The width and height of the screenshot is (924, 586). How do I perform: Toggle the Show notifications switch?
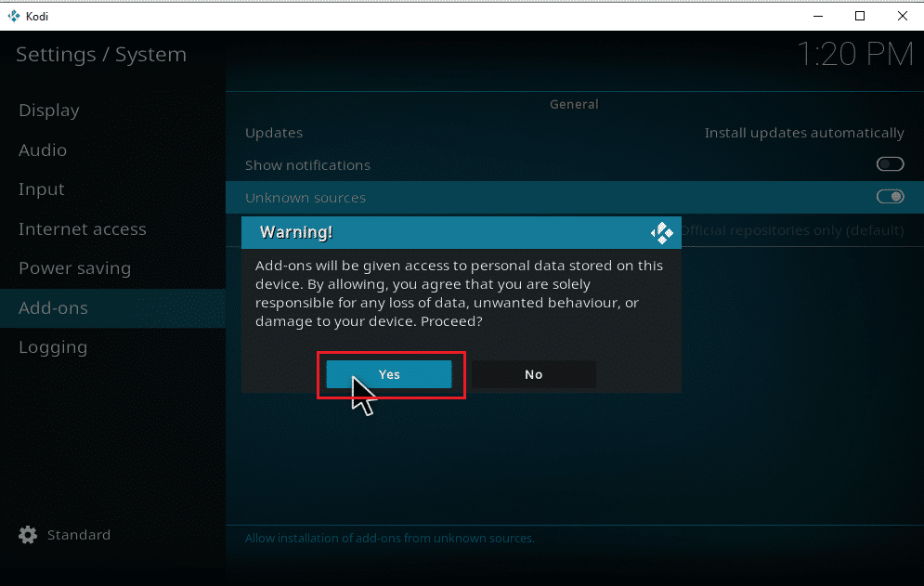coord(889,164)
